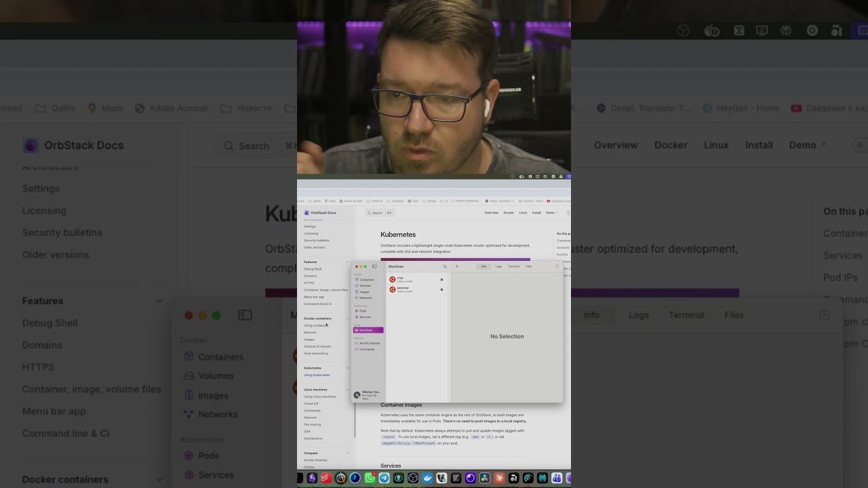
Task: Stop the personal machine with its square button
Action: coord(441,289)
